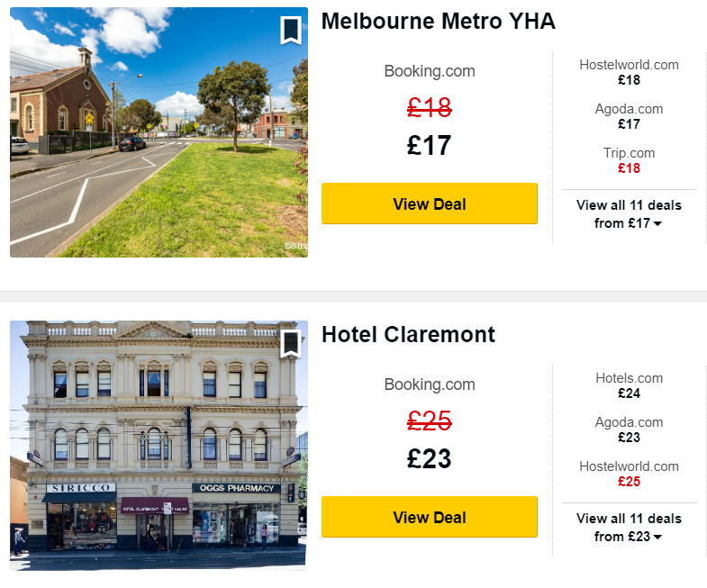Select Agoda.com £23 deal for Claremont
The height and width of the screenshot is (588, 707).
[629, 430]
